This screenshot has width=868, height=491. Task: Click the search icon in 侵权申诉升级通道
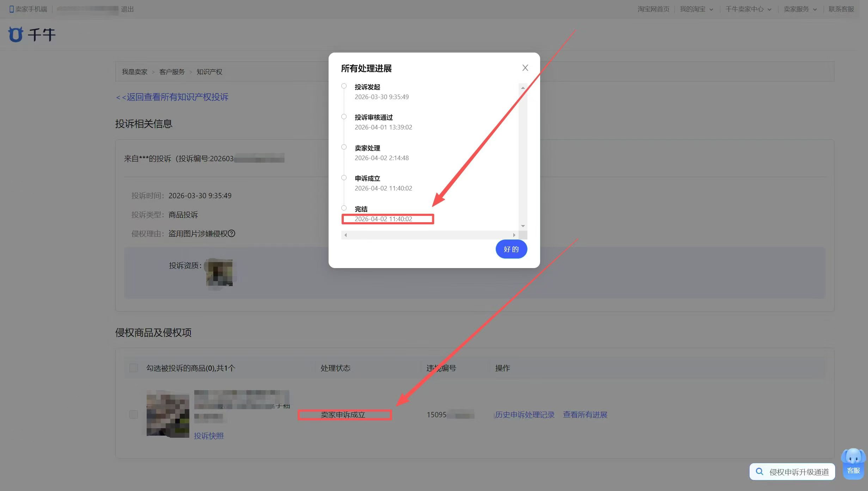click(759, 472)
